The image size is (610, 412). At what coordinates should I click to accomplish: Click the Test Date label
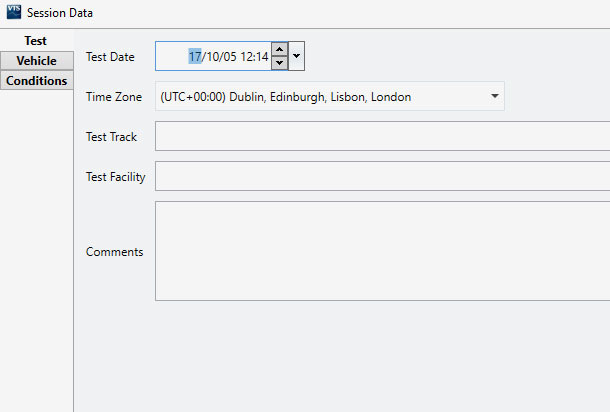110,57
